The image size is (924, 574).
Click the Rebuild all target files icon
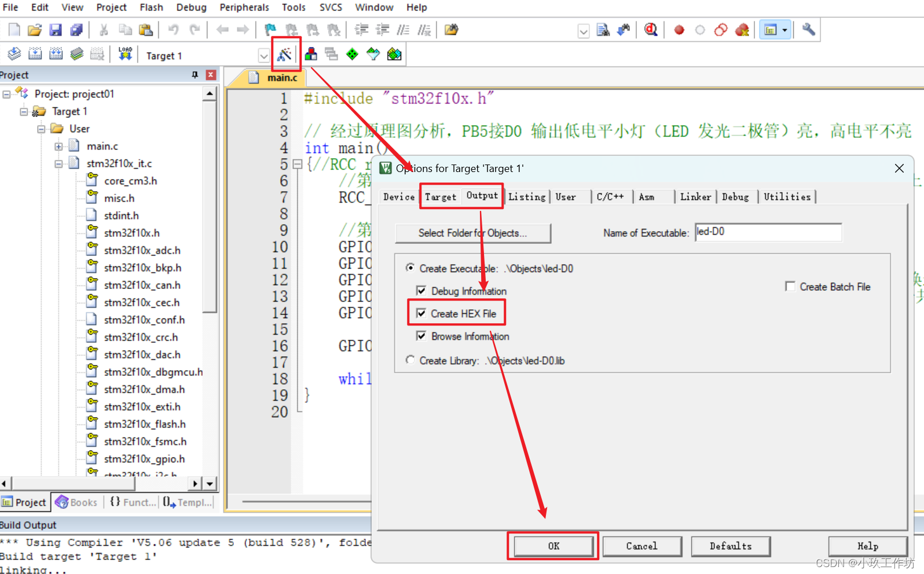coord(56,54)
